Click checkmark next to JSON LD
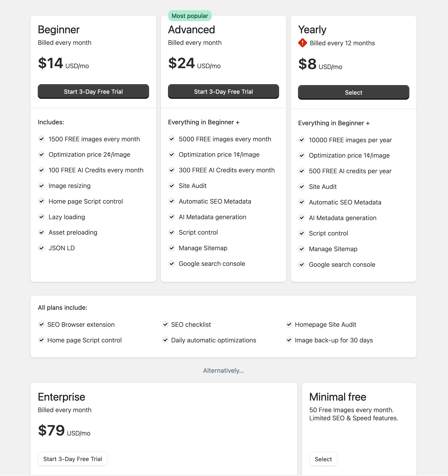The image size is (448, 476). (42, 248)
